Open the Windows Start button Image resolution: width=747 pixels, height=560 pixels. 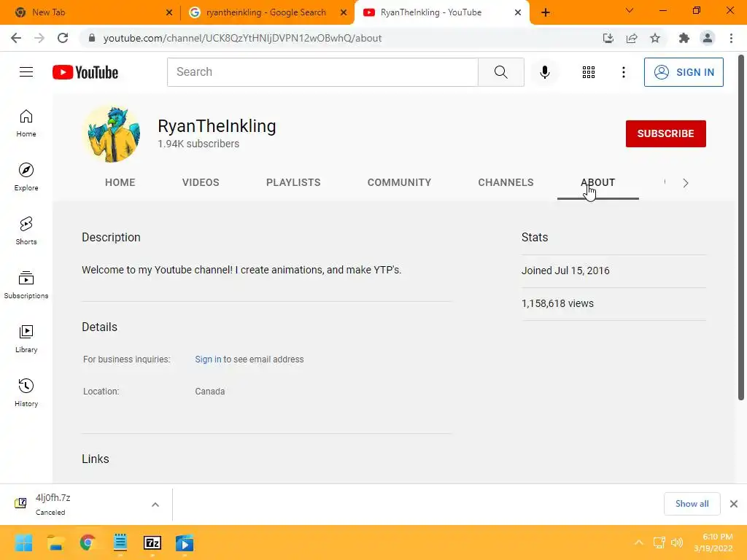23,542
